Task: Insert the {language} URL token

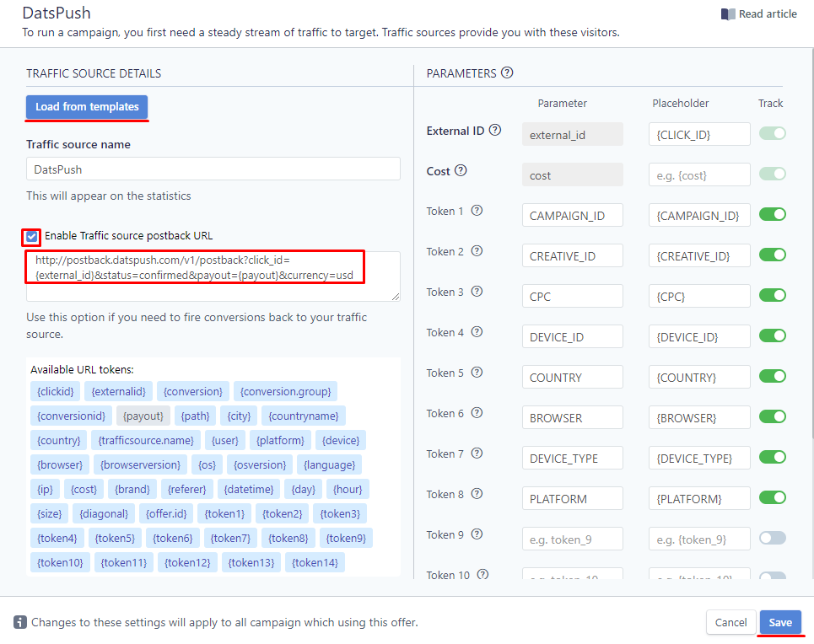Action: point(329,464)
